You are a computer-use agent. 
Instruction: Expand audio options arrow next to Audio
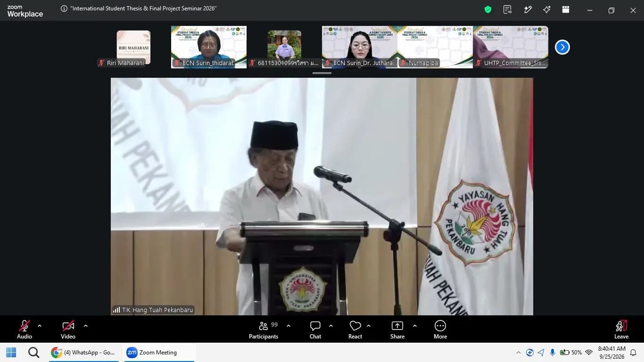pyautogui.click(x=40, y=326)
